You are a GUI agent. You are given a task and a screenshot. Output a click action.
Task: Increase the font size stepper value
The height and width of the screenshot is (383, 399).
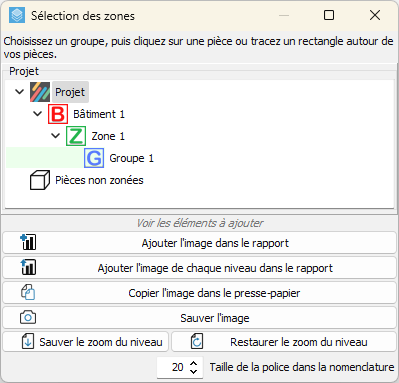tap(194, 363)
